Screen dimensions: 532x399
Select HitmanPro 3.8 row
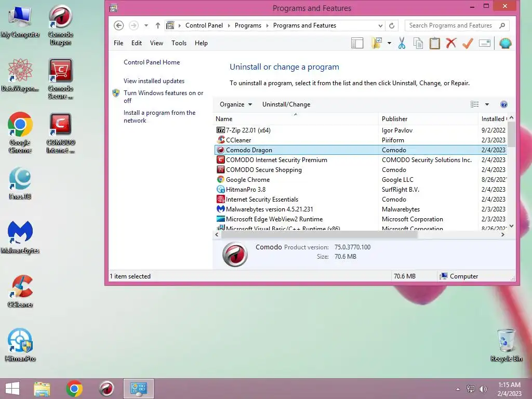pos(361,189)
